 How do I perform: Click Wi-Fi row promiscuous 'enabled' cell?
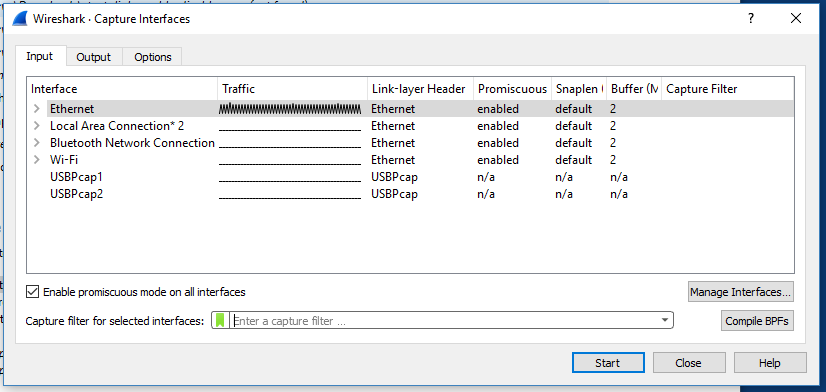point(498,160)
